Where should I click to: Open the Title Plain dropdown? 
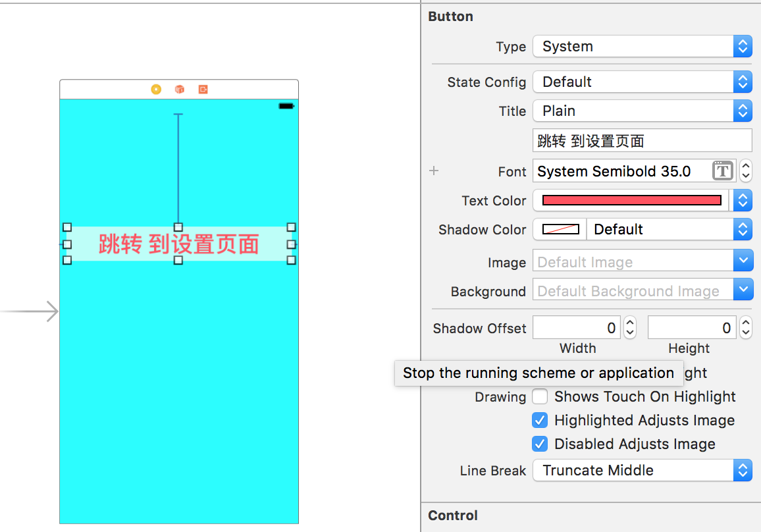pyautogui.click(x=642, y=111)
